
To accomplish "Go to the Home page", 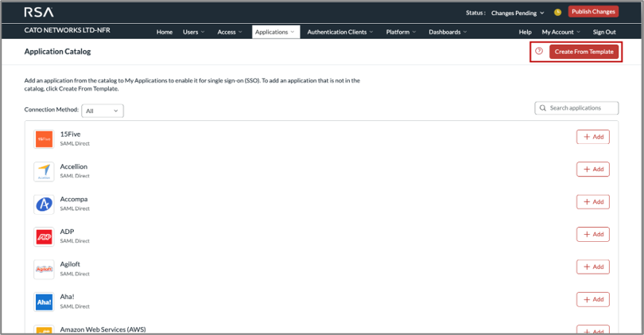I will (x=165, y=32).
